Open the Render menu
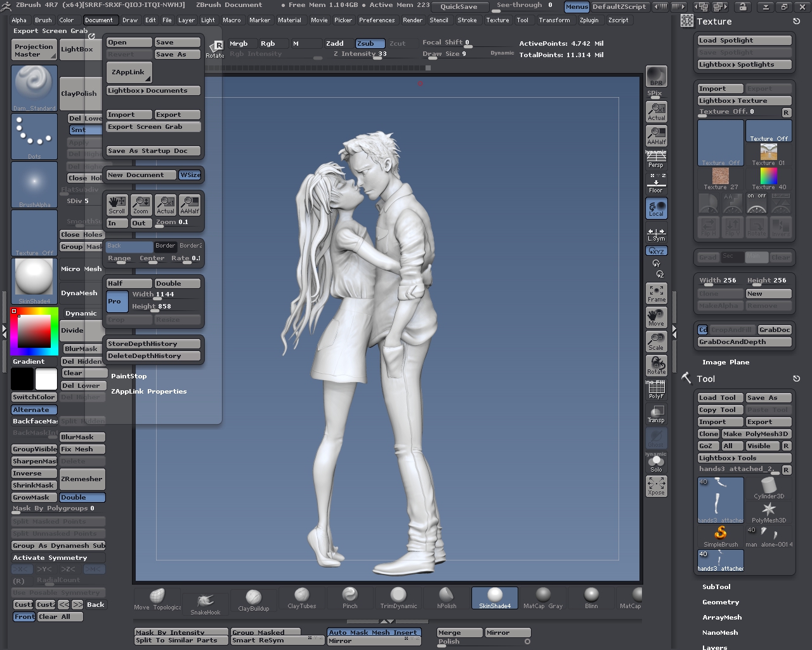The image size is (812, 650). [x=412, y=20]
